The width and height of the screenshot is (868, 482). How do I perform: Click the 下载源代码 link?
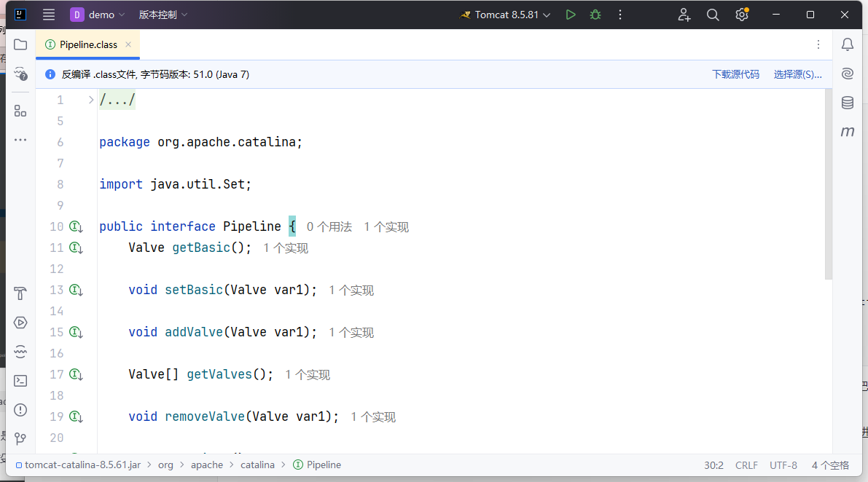pyautogui.click(x=735, y=74)
